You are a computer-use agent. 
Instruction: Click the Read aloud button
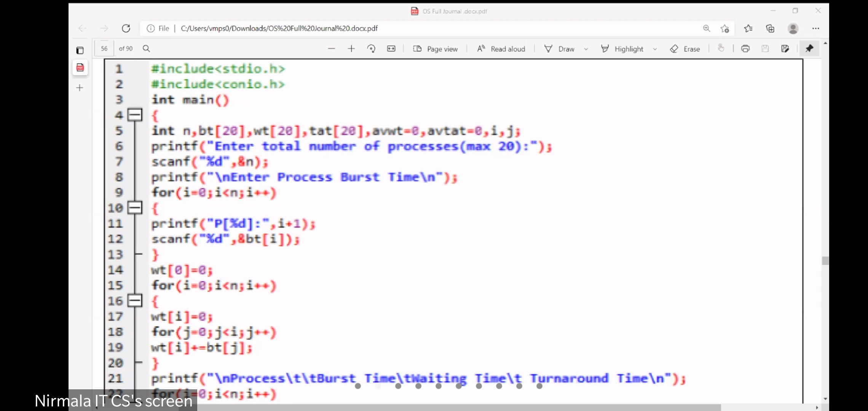(501, 49)
